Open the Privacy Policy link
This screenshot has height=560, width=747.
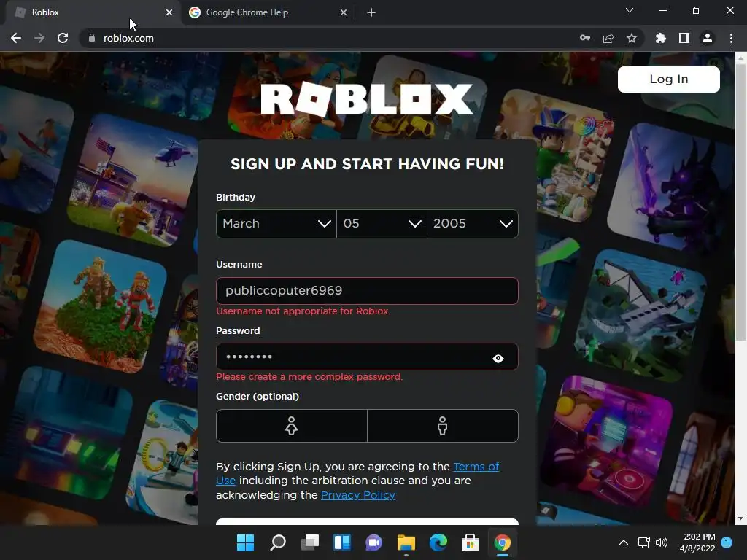[357, 495]
